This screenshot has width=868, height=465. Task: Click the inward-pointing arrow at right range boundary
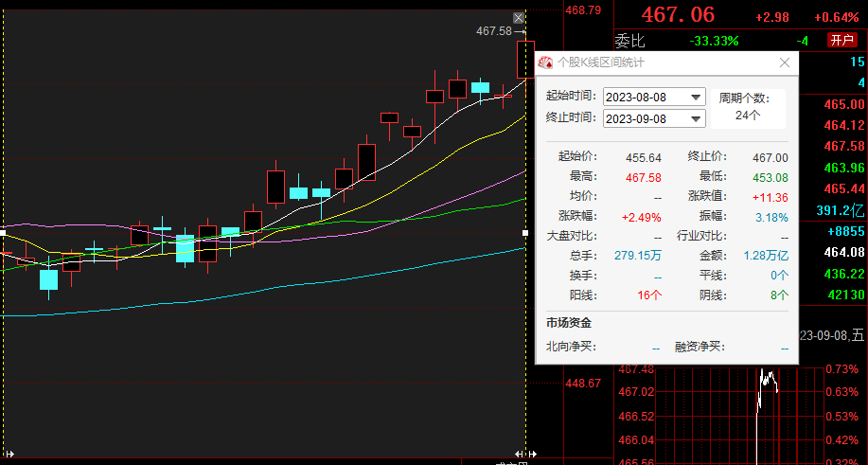point(520,454)
